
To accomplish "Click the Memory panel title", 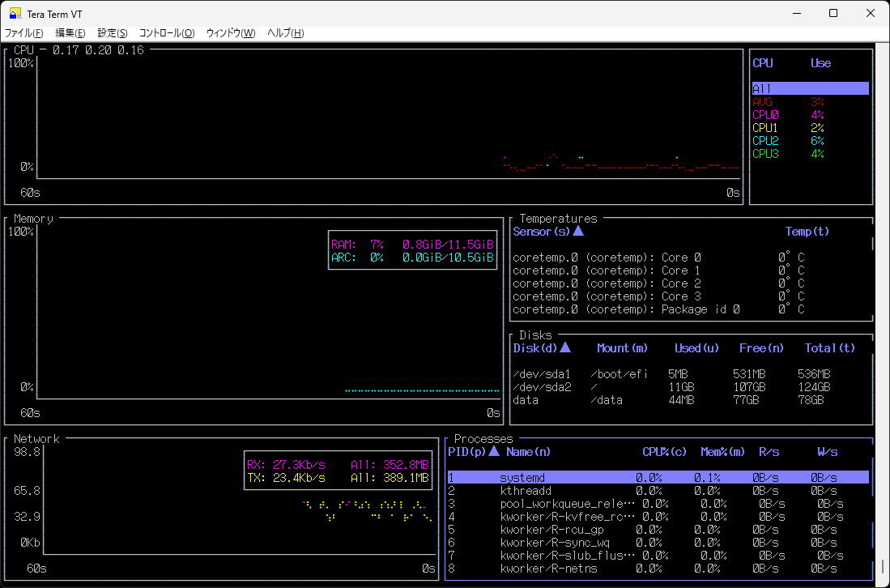I will coord(33,219).
